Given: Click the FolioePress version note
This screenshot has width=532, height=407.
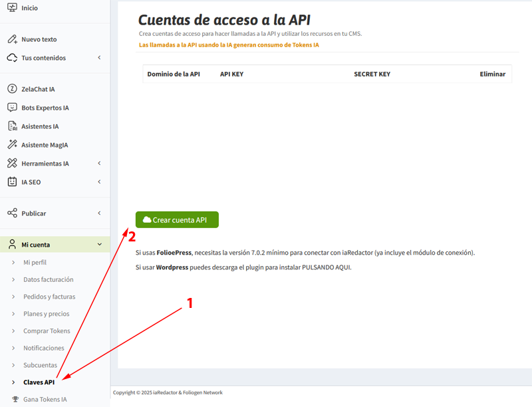Looking at the screenshot, I should click(x=305, y=253).
